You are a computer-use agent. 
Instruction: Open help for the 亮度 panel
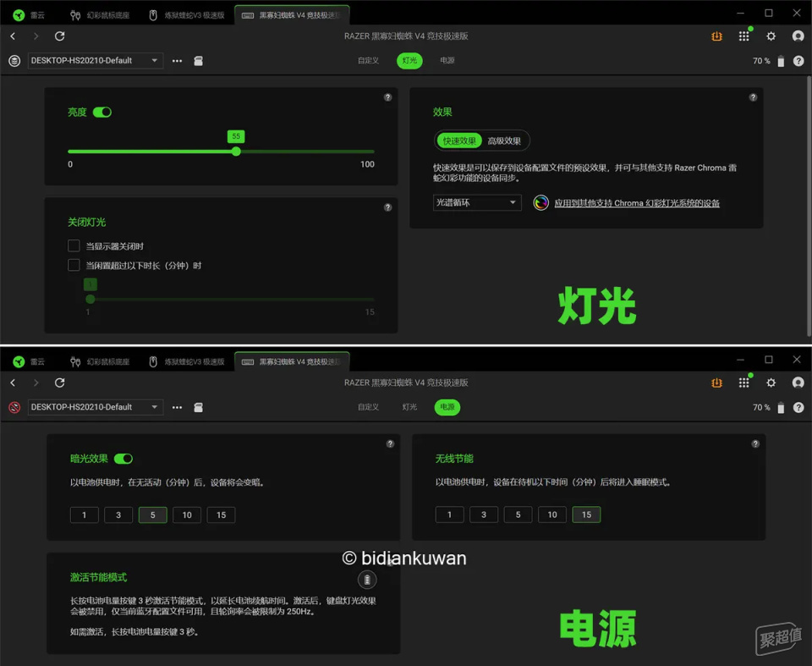[x=388, y=97]
